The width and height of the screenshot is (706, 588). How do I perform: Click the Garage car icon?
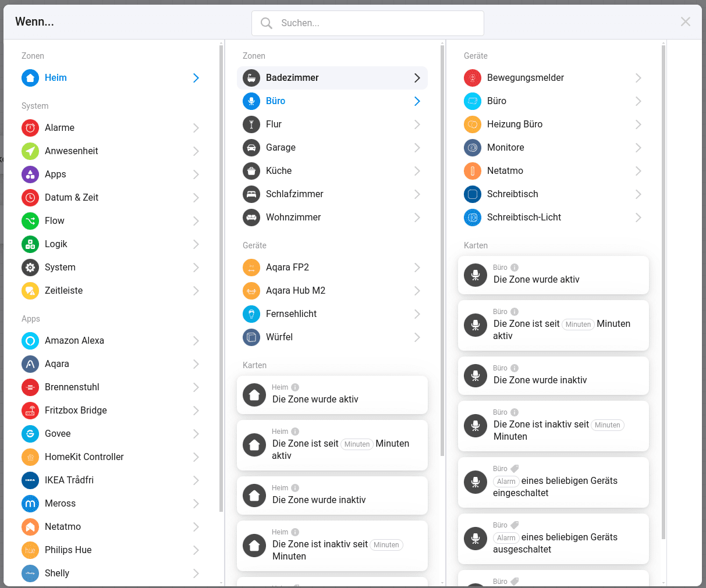(x=251, y=148)
